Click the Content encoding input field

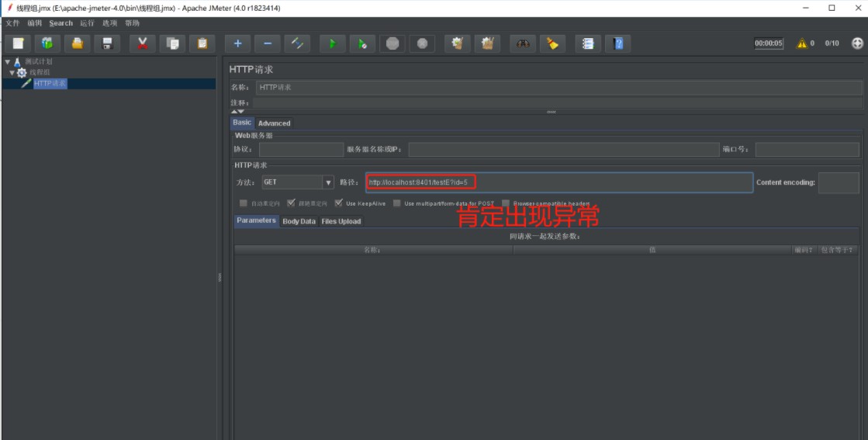click(x=839, y=182)
